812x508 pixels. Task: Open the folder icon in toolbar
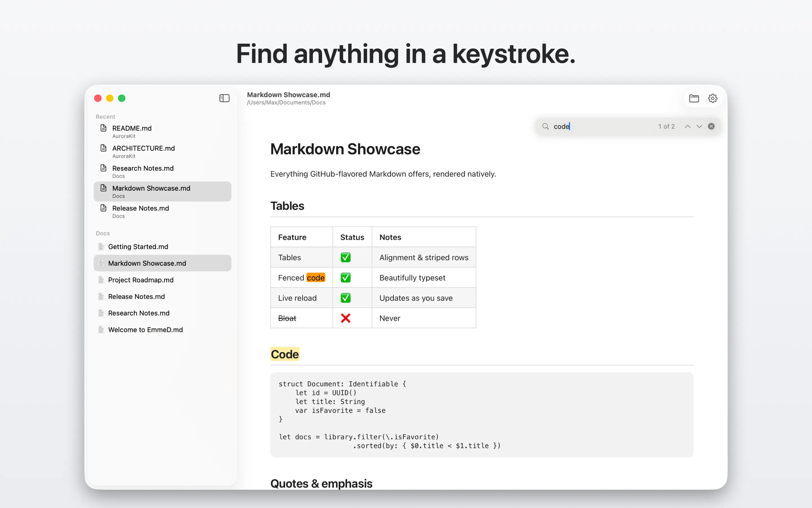694,98
